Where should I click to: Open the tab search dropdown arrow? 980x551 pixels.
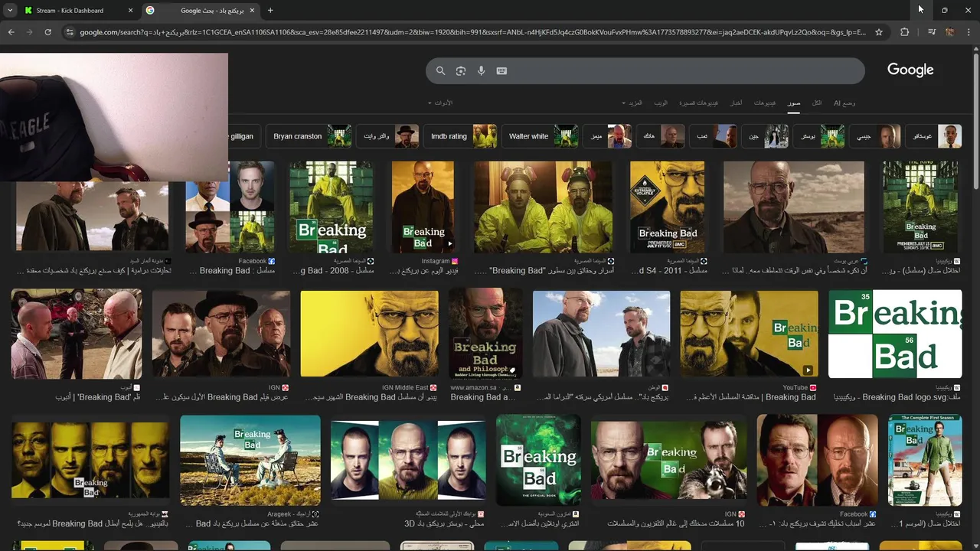tap(10, 10)
